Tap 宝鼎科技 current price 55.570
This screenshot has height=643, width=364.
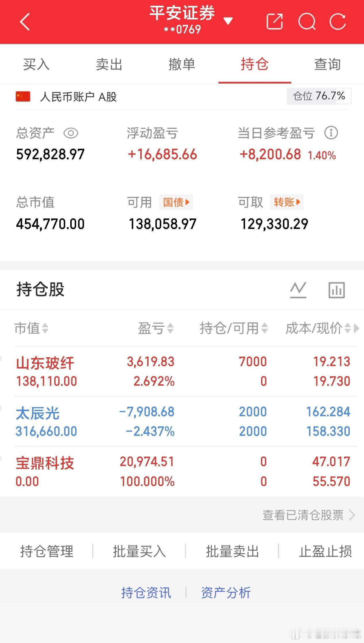331,481
